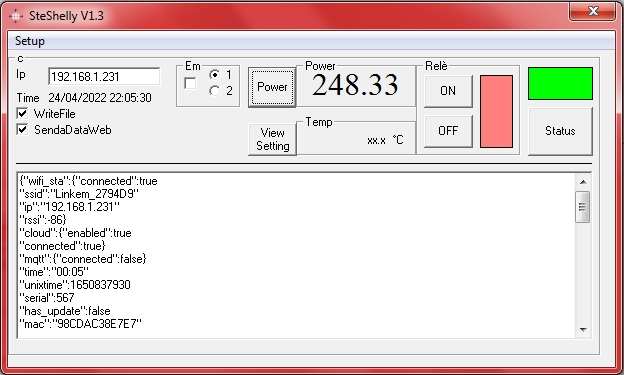This screenshot has height=375, width=624.
Task: Click the SteShelly app icon in title bar
Action: click(x=16, y=16)
